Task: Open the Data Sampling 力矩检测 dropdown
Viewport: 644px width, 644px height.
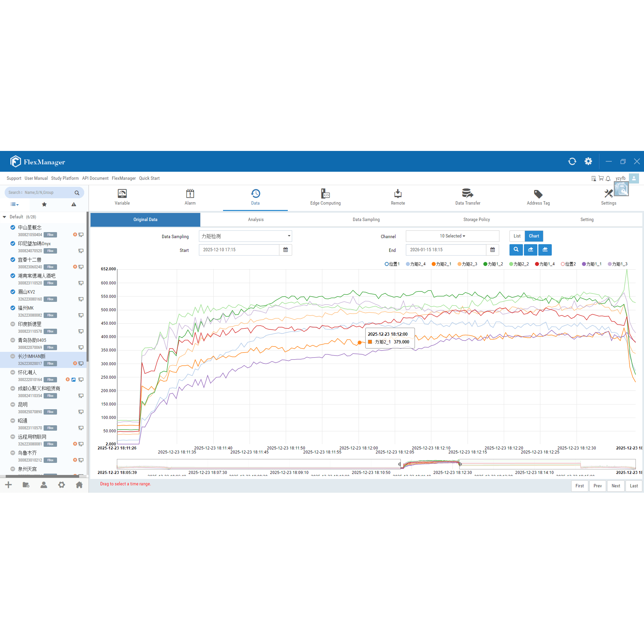Action: (245, 236)
